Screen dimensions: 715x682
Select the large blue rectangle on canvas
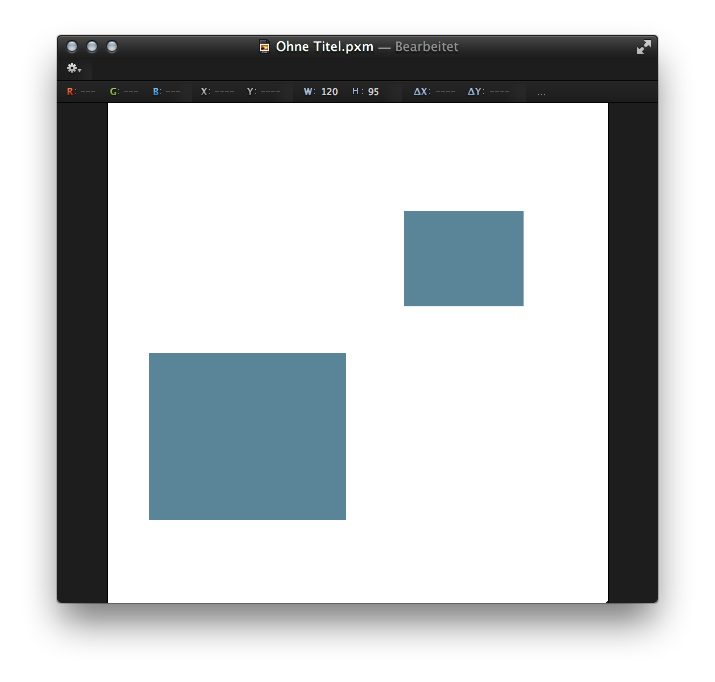click(x=247, y=436)
